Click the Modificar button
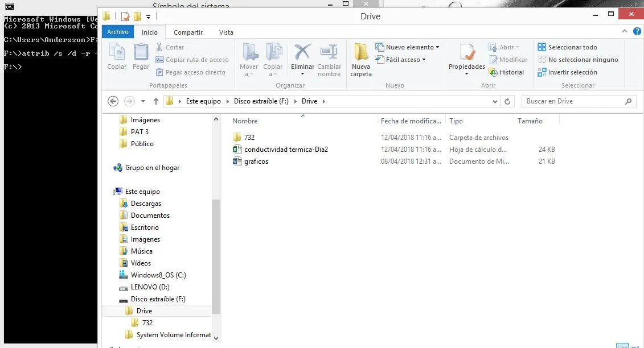Viewport: 644px width, 348px height. [508, 60]
